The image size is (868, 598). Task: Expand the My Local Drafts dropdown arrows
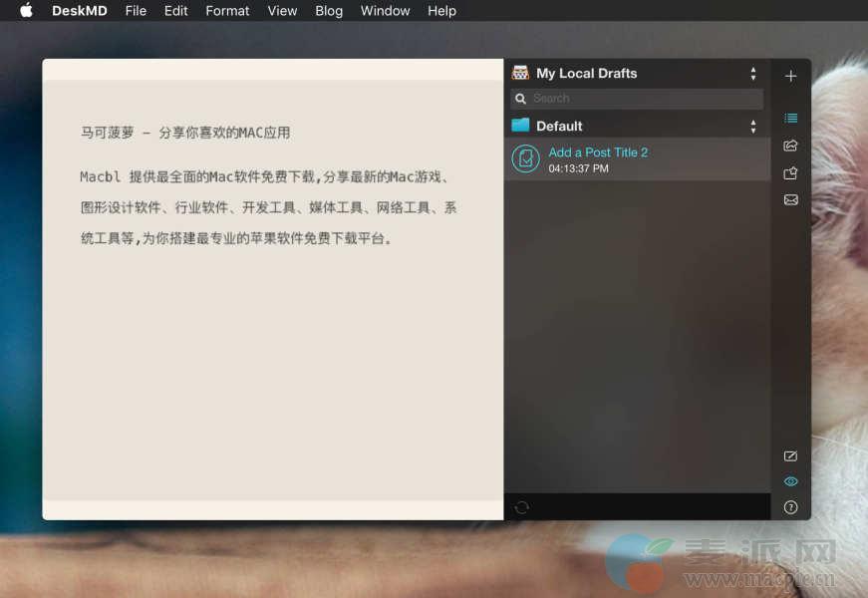[752, 74]
